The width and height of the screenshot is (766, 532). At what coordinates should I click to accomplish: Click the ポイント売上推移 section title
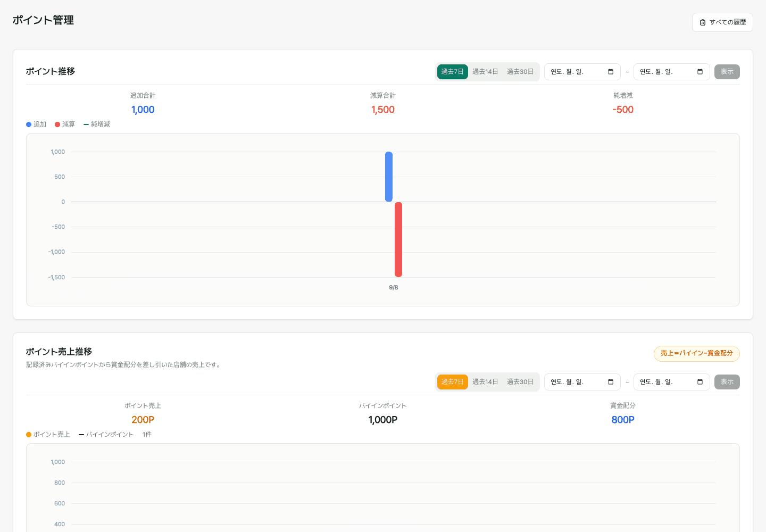pyautogui.click(x=59, y=352)
